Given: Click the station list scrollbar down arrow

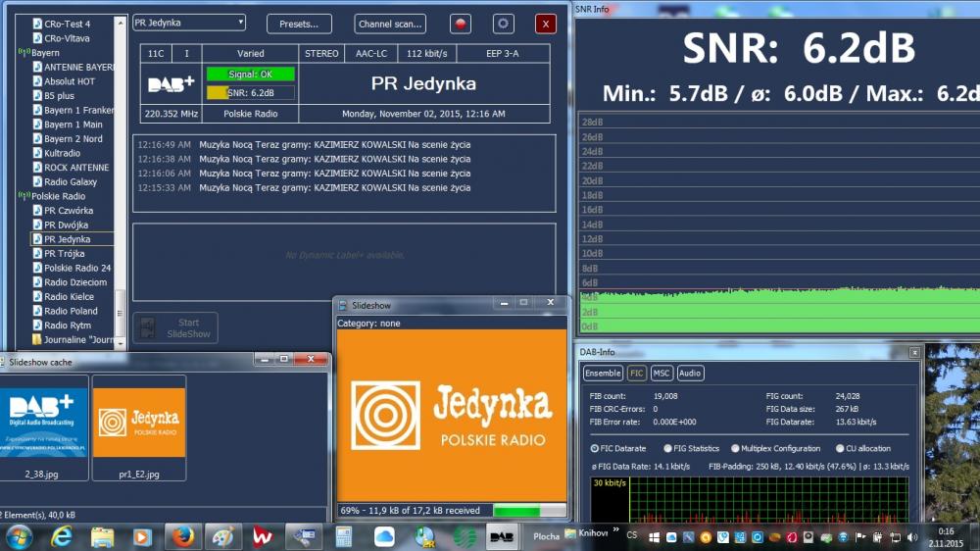Looking at the screenshot, I should [120, 343].
